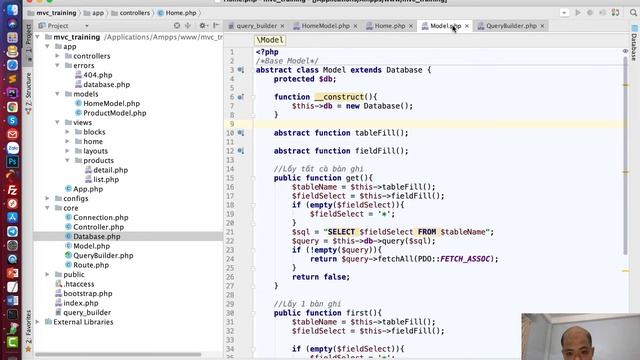Viewport: 640px width, 360px height.
Task: Switch to the HomeModel.php editor tab
Action: [x=325, y=26]
